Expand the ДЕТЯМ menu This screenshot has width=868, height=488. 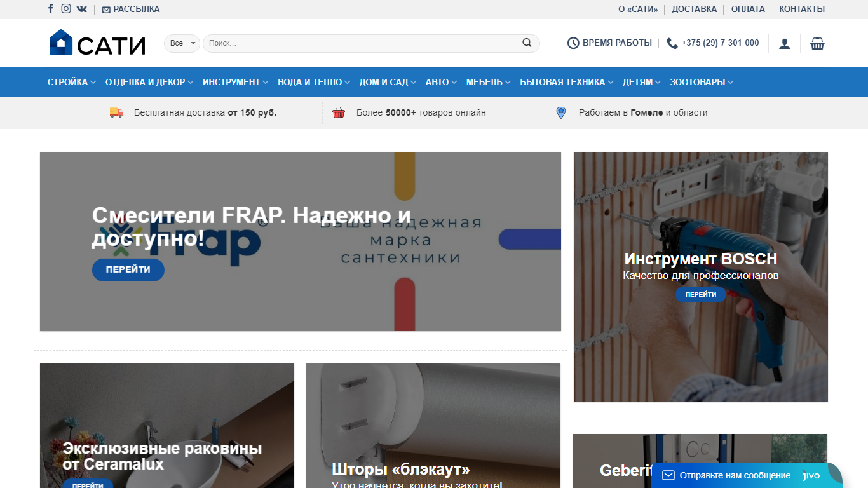[642, 82]
